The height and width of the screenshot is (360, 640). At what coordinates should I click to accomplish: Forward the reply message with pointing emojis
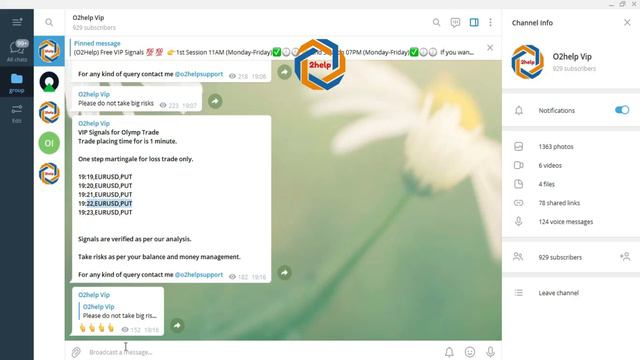[x=177, y=325]
